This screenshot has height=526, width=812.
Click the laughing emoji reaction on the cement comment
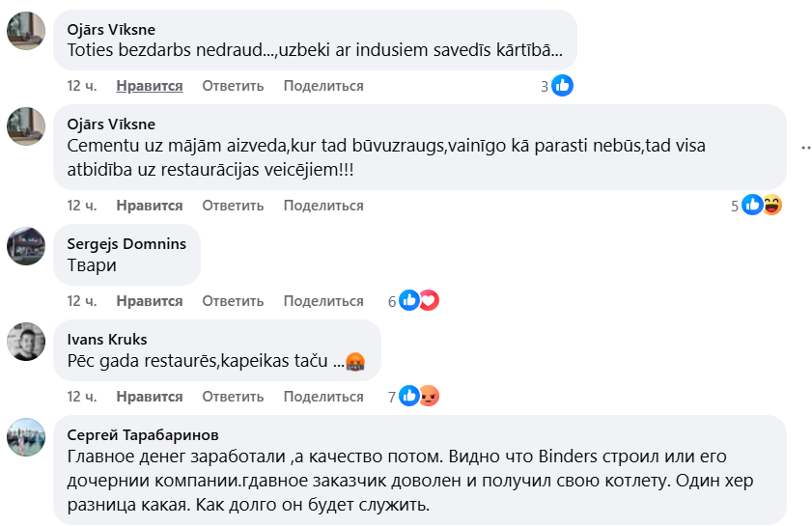[771, 205]
